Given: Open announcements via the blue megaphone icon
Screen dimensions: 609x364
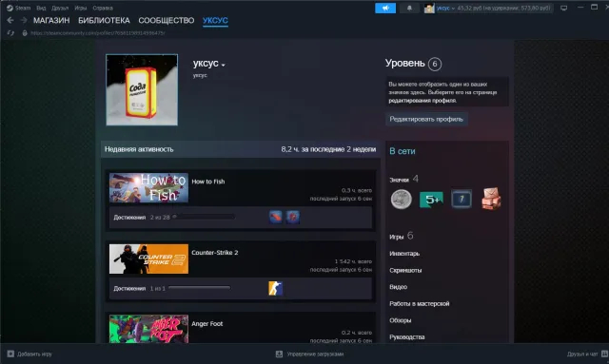Looking at the screenshot, I should pyautogui.click(x=385, y=8).
